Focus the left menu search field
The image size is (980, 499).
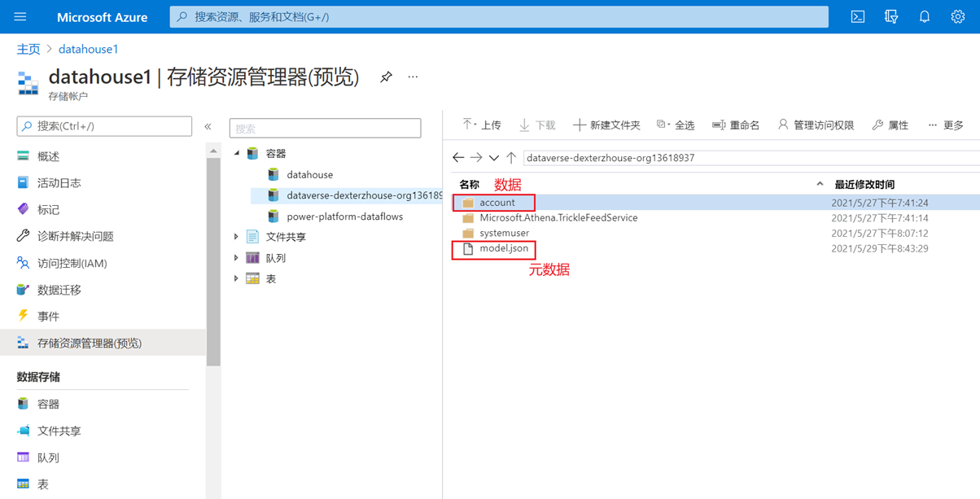pyautogui.click(x=104, y=126)
